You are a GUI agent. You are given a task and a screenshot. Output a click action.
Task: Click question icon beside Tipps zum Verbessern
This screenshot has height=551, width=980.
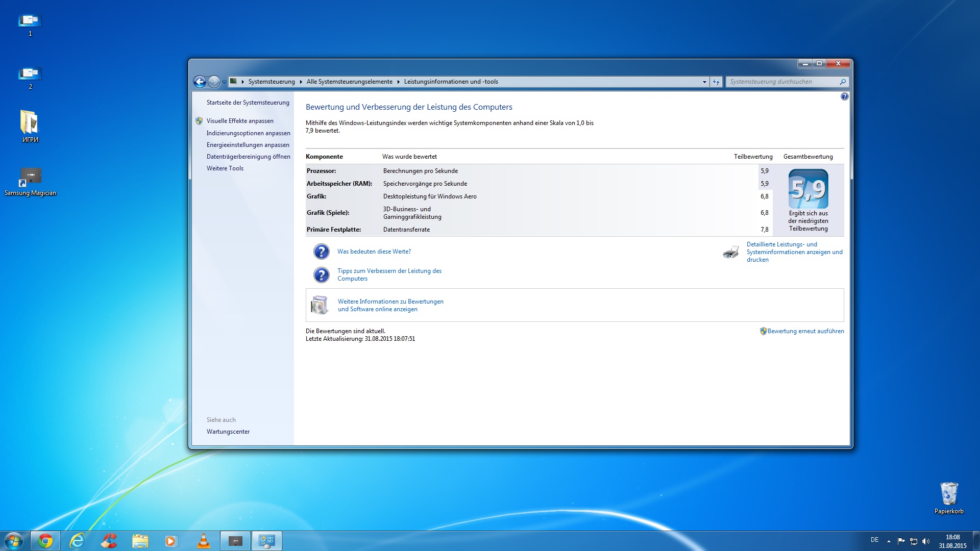pyautogui.click(x=321, y=275)
